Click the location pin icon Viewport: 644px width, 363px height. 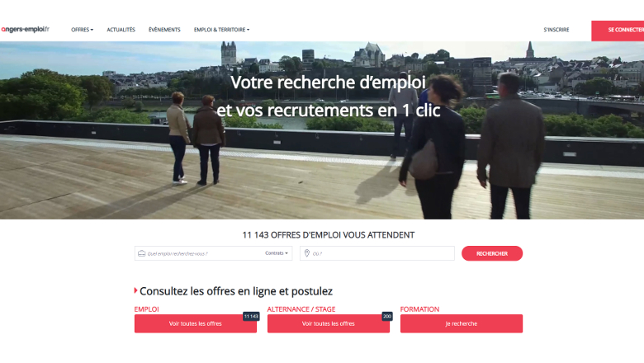pos(307,253)
